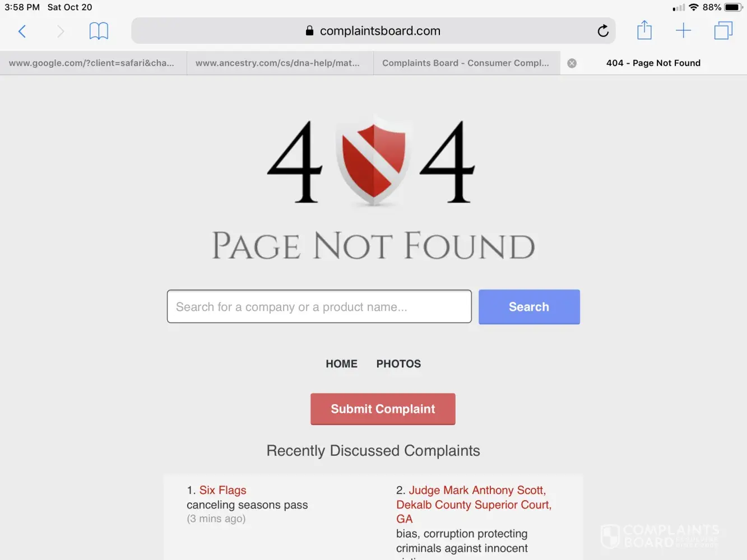Go back using Safari's back arrow
This screenshot has width=747, height=560.
click(x=22, y=31)
